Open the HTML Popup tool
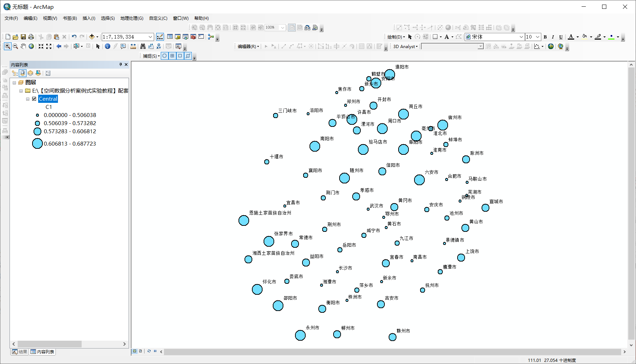 [x=123, y=46]
